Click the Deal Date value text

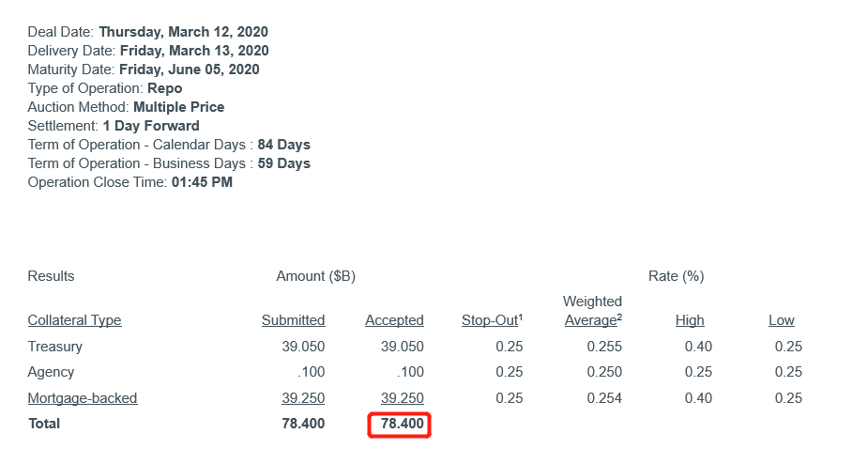pos(183,32)
